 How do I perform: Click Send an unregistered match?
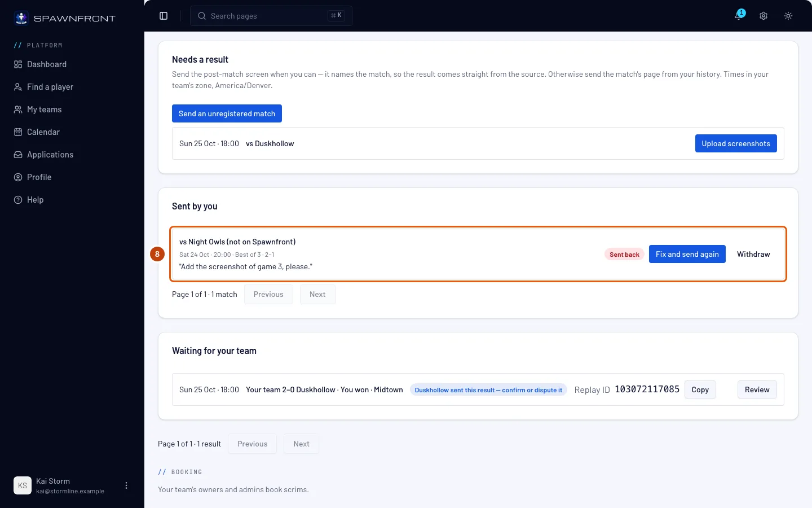[227, 113]
